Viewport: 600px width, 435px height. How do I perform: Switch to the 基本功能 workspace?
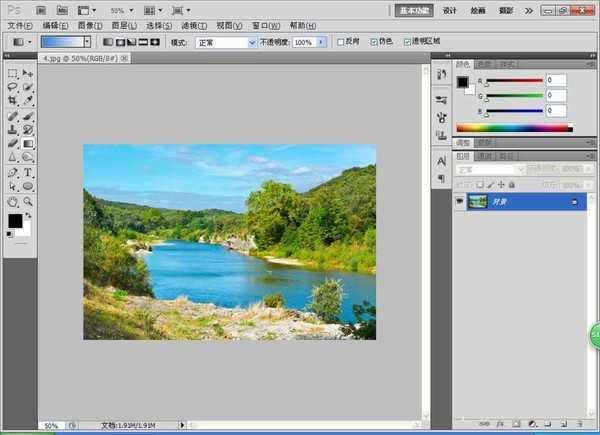(413, 10)
